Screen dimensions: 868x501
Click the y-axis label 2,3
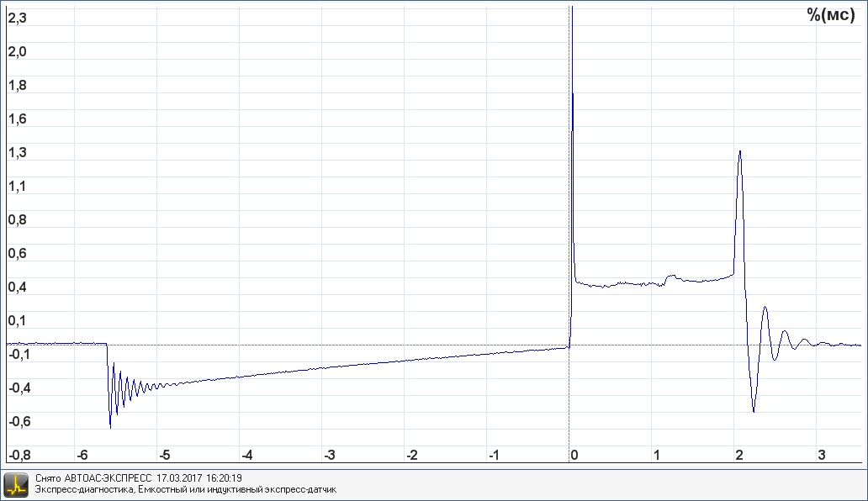click(17, 18)
